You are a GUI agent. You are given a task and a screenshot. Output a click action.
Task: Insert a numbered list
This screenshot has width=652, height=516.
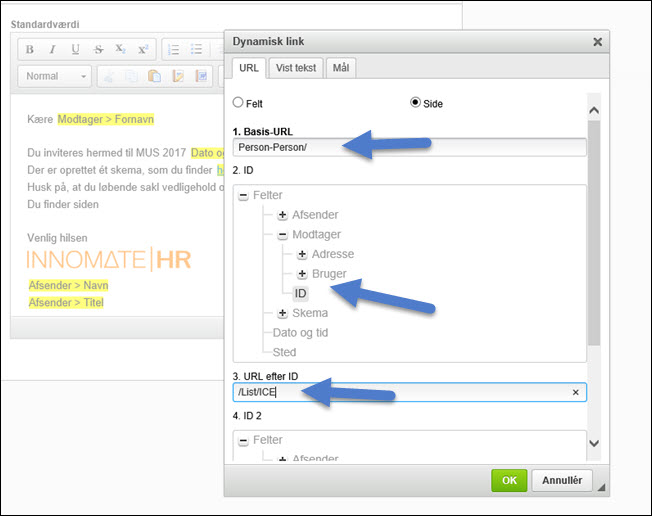point(173,49)
